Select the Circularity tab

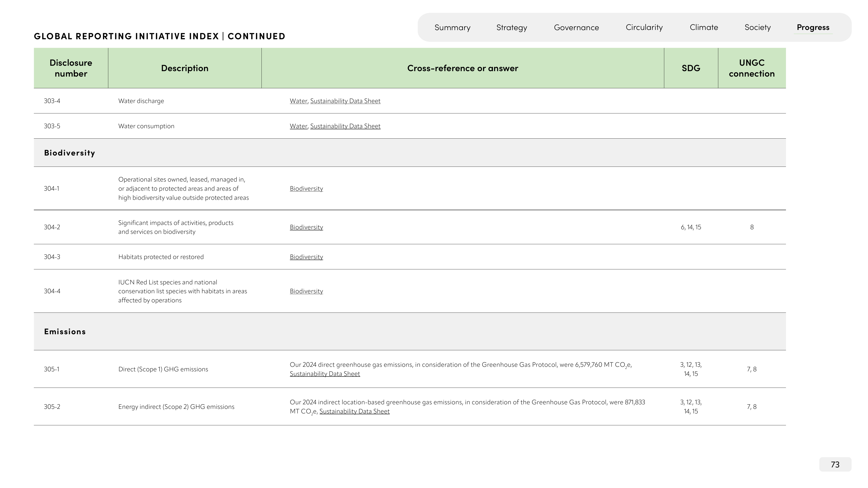click(644, 27)
